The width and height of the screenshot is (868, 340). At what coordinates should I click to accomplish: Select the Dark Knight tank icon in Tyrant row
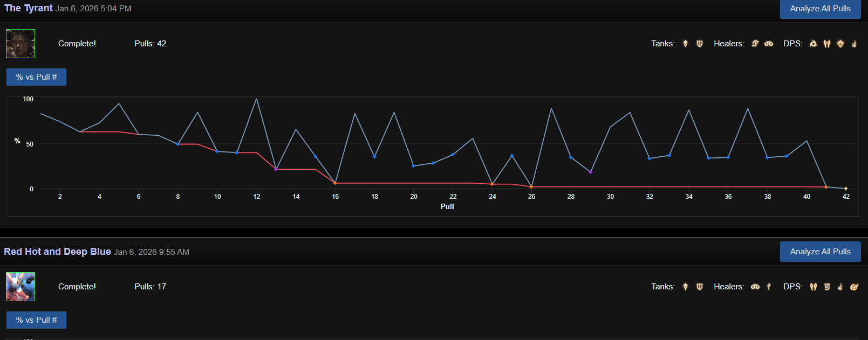[686, 44]
